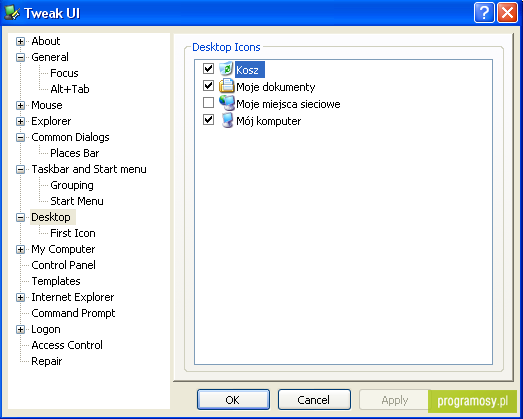
Task: Open the Command Prompt tree item
Action: [73, 313]
